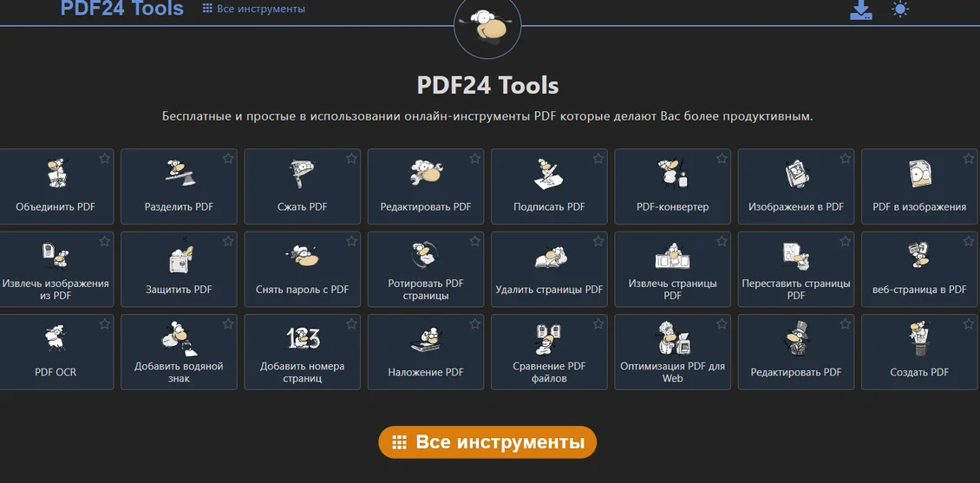Favorite Защитить PDF using its star
The width and height of the screenshot is (980, 483).
click(x=228, y=241)
